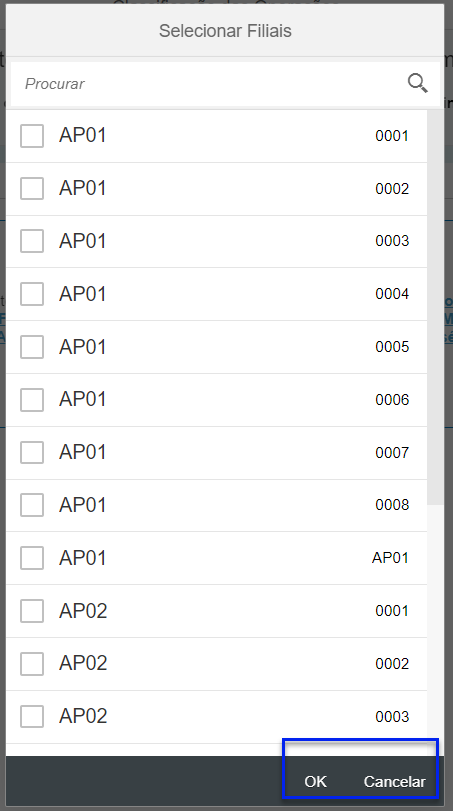Enable the AP01 0004 checkbox
The width and height of the screenshot is (453, 811).
32,294
